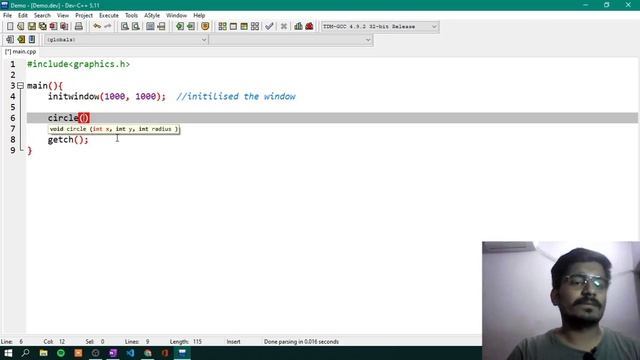640x360 pixels.
Task: Click the New file toolbar icon
Action: click(10, 27)
